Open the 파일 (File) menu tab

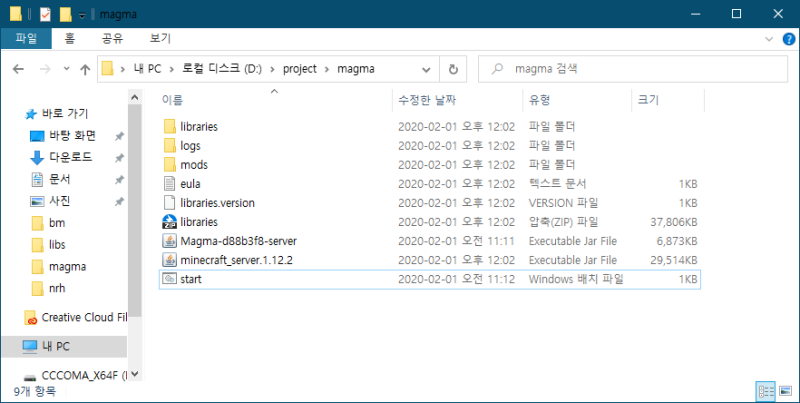(x=26, y=38)
